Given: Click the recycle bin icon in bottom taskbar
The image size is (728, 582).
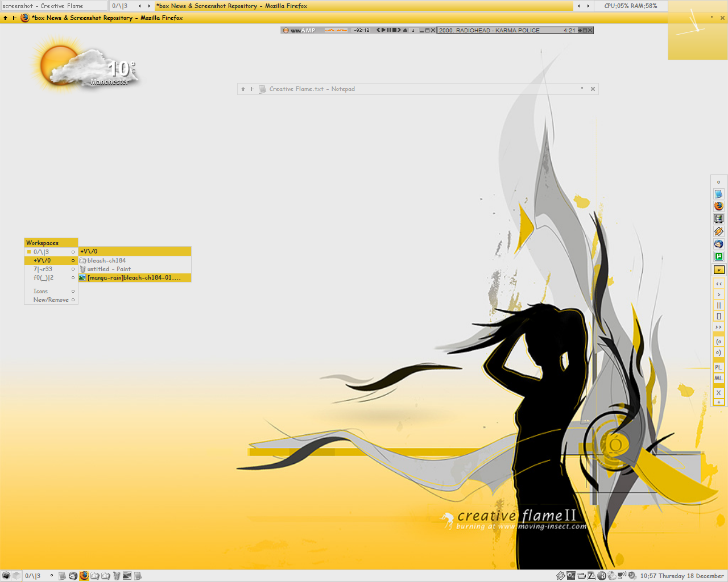Looking at the screenshot, I should (117, 576).
